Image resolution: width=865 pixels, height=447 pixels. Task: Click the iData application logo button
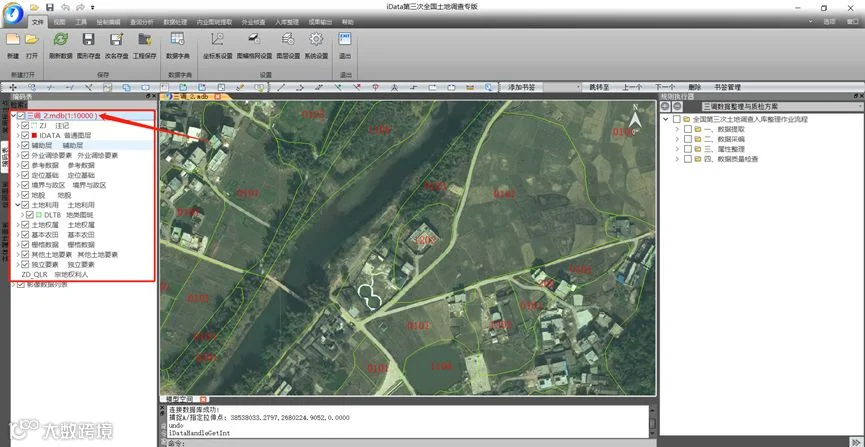point(13,13)
